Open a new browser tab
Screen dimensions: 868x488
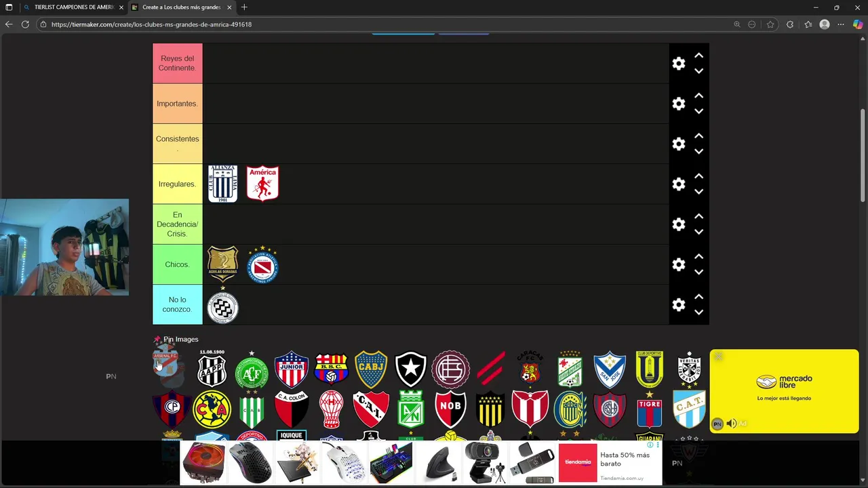(x=244, y=7)
